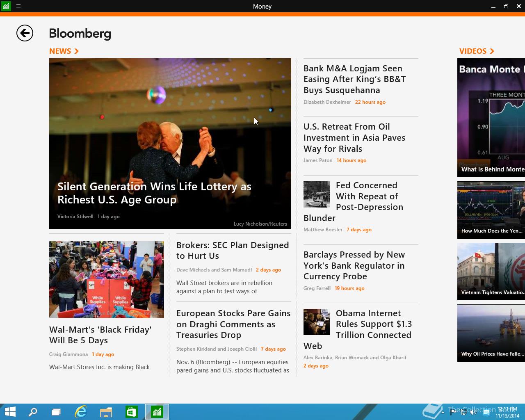Select the Money app taskbar icon
This screenshot has height=420, width=525.
[157, 412]
